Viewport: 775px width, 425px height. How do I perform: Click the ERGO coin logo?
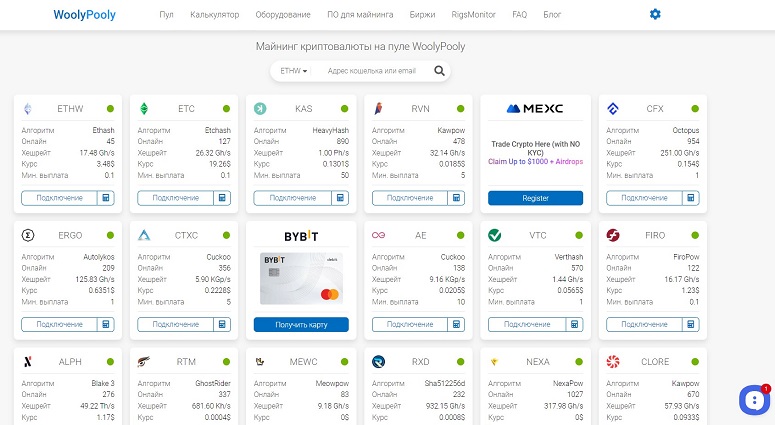point(28,235)
